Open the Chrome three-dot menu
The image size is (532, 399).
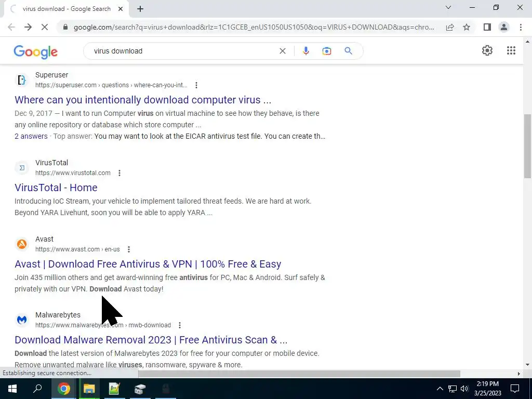tap(521, 27)
